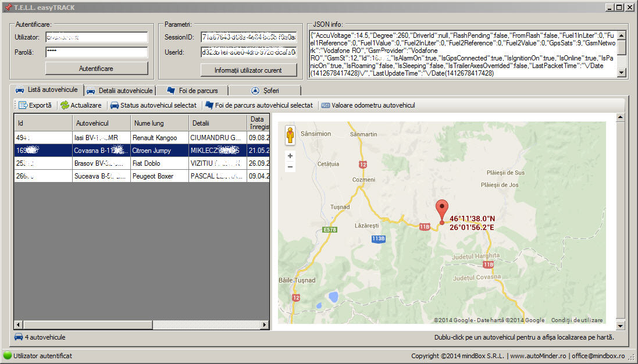Click the SessionID field
The width and height of the screenshot is (638, 364).
click(248, 37)
